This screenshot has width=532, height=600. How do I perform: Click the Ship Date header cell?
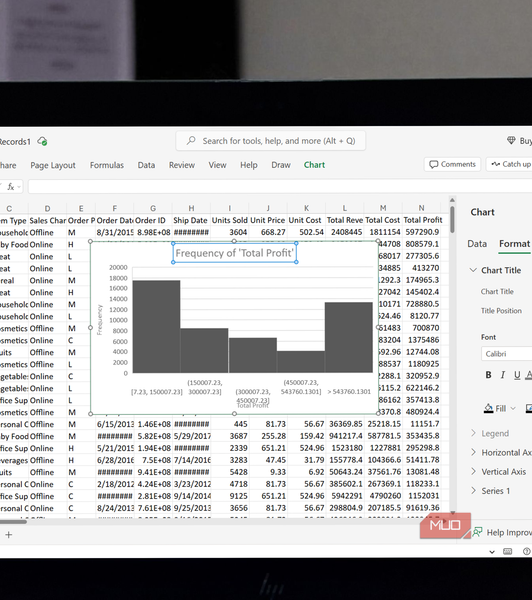click(191, 220)
